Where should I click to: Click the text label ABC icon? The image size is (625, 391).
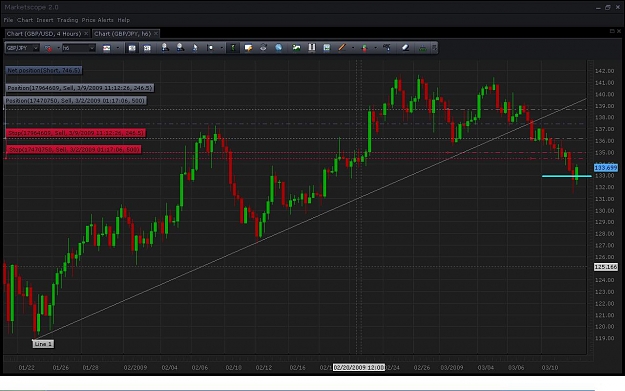[x=387, y=48]
